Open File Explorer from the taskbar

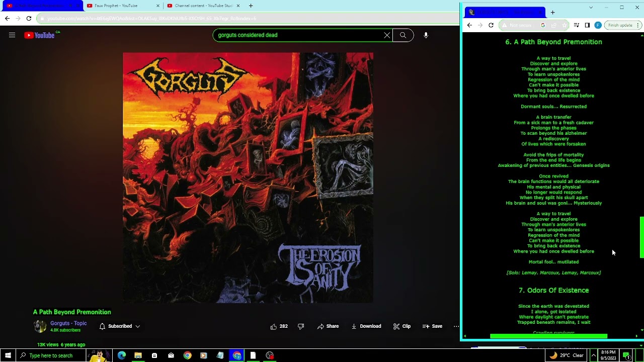click(138, 355)
